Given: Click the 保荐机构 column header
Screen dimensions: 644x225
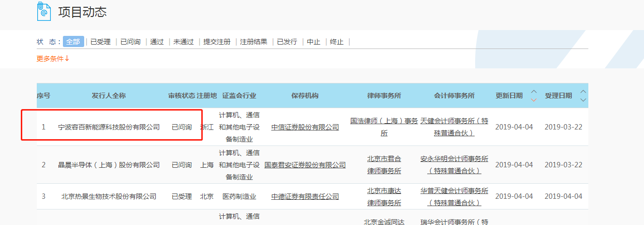Looking at the screenshot, I should (x=305, y=96).
